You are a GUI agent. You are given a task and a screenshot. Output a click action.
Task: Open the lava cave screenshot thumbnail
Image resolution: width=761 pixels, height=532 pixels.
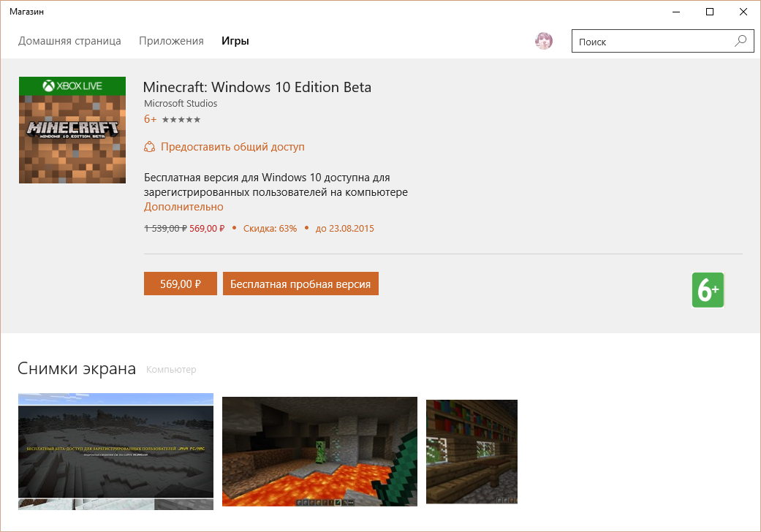click(319, 452)
